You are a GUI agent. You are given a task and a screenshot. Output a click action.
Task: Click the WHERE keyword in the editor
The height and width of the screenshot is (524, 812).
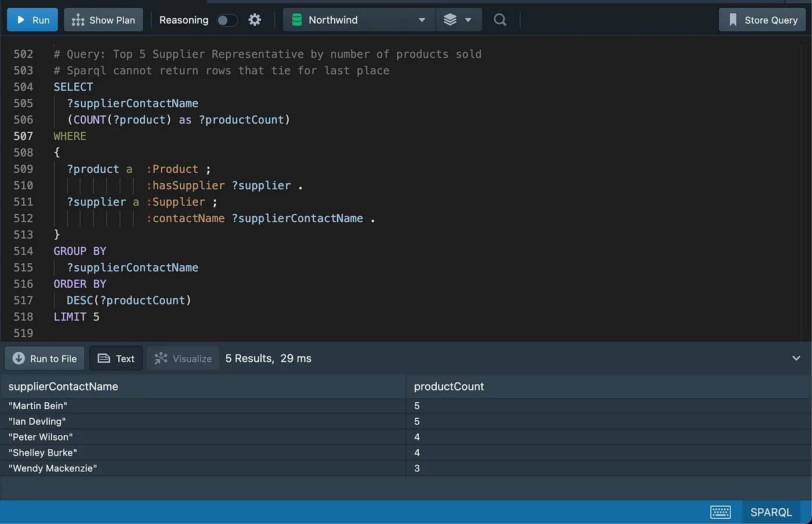(x=70, y=136)
